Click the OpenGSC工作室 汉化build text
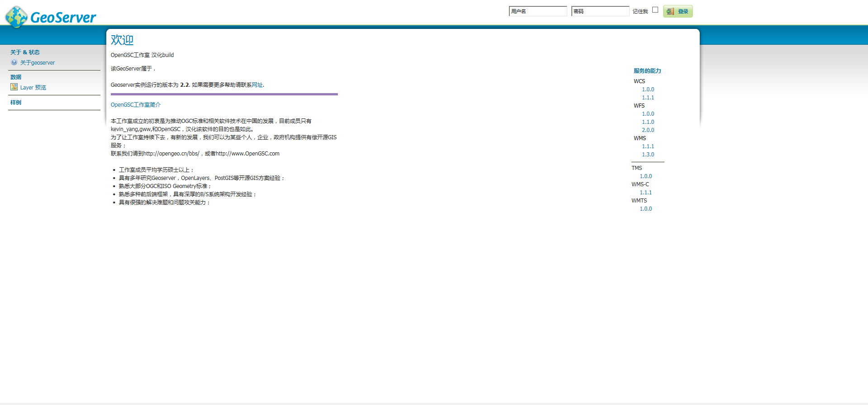Image resolution: width=868 pixels, height=405 pixels. (x=142, y=55)
